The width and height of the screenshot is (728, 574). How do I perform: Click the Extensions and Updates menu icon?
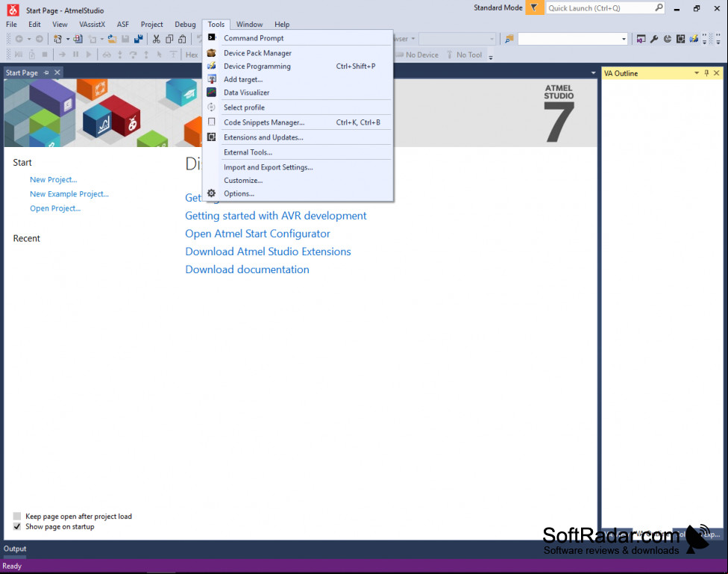(212, 137)
